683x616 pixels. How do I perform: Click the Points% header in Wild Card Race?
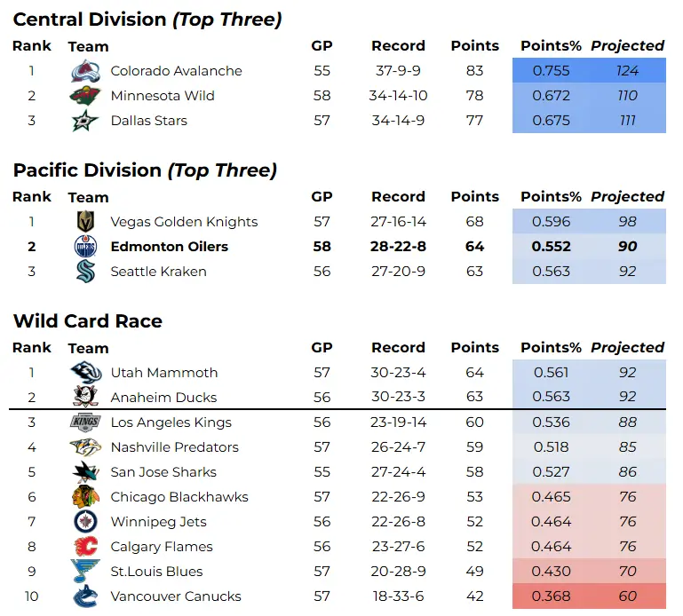pos(551,347)
